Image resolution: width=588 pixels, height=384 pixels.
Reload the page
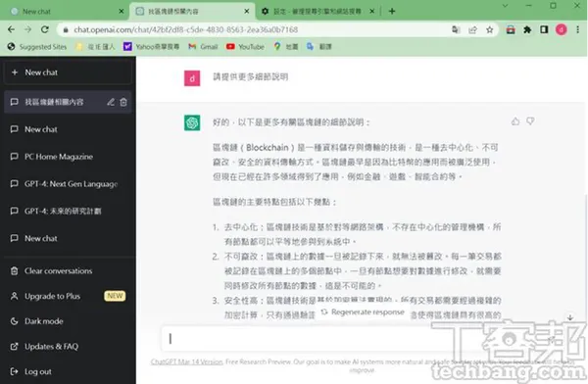(x=45, y=29)
